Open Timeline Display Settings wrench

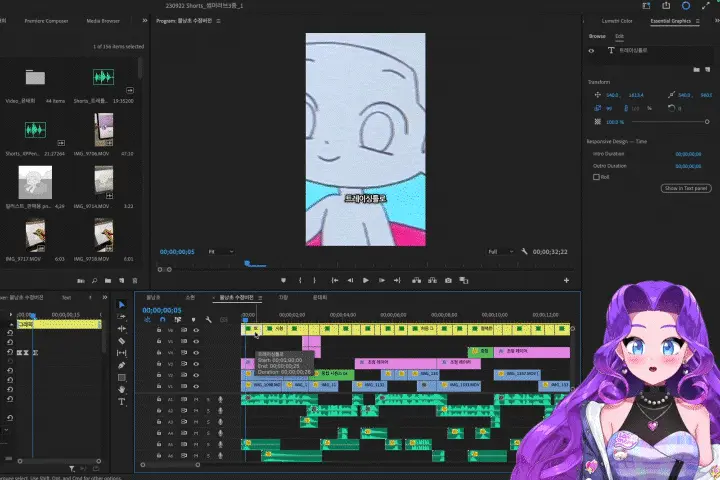pyautogui.click(x=208, y=319)
